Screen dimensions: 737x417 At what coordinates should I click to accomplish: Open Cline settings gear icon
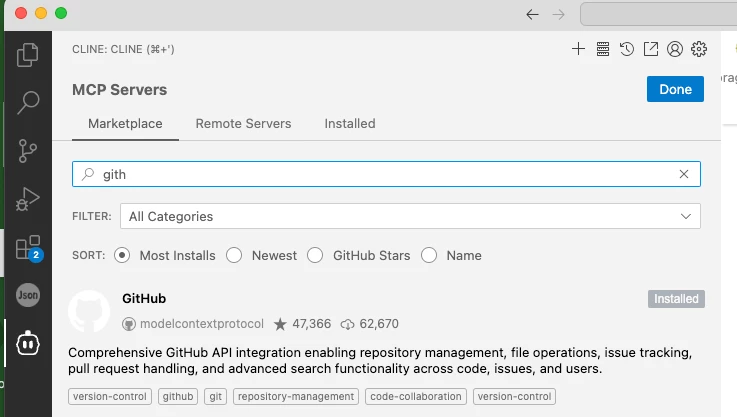pos(699,49)
